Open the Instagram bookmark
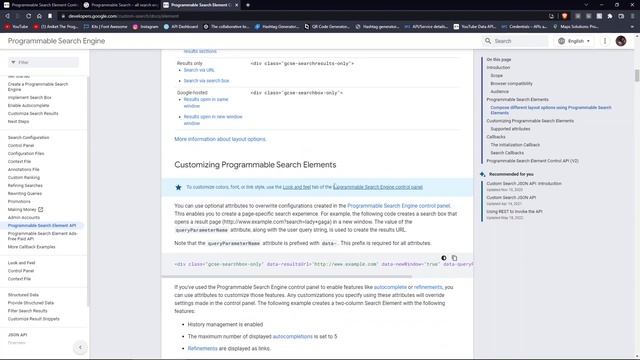Screen dimensions: 640x360 [x=145, y=27]
